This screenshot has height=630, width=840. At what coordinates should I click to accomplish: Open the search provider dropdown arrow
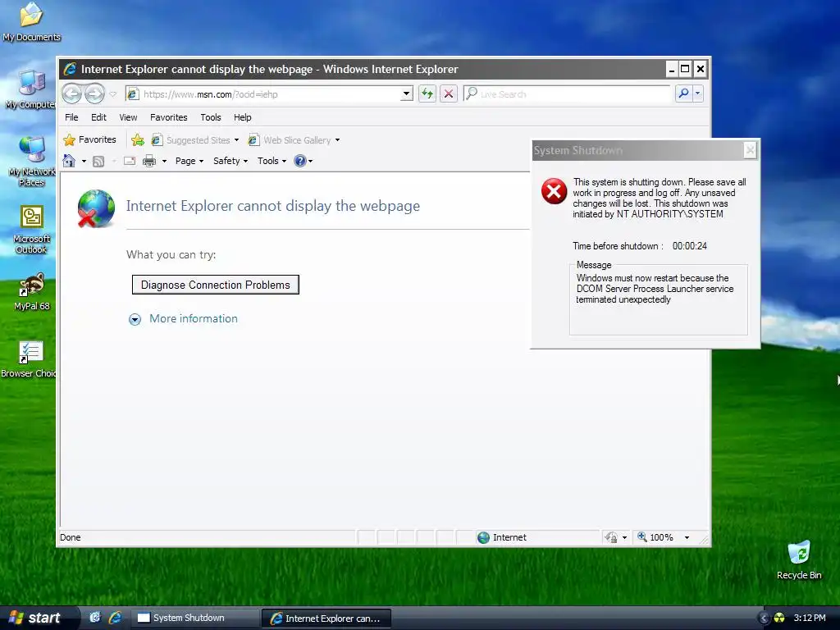point(697,94)
